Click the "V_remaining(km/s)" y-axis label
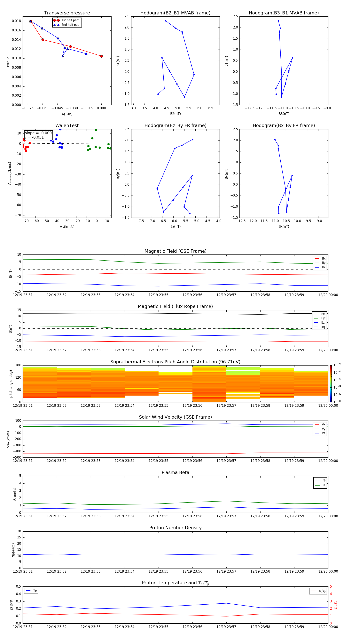351x644 pixels. (10, 173)
